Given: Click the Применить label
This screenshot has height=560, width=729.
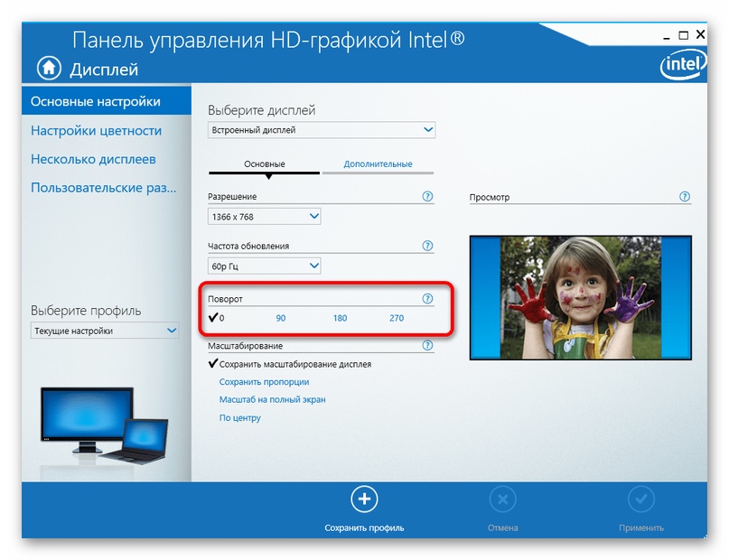Looking at the screenshot, I should pos(641,527).
